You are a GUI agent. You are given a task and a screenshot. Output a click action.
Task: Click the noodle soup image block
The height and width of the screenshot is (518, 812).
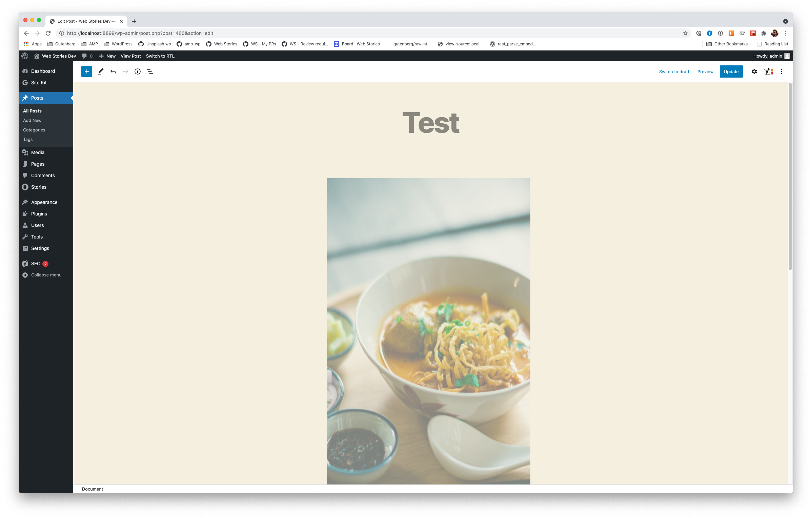(x=428, y=332)
